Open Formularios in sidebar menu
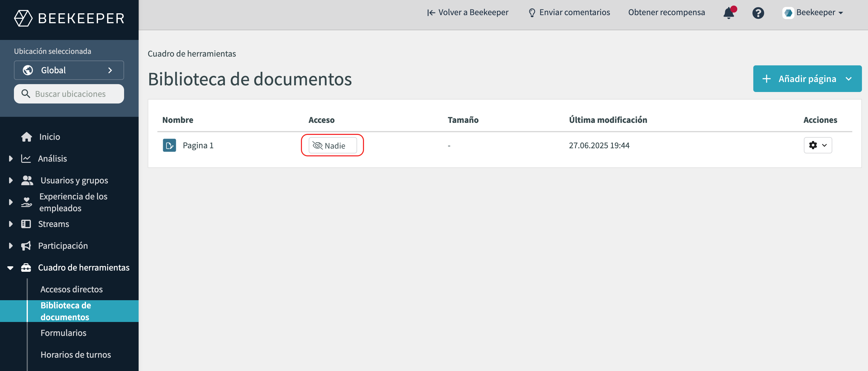Image resolution: width=868 pixels, height=371 pixels. (63, 333)
